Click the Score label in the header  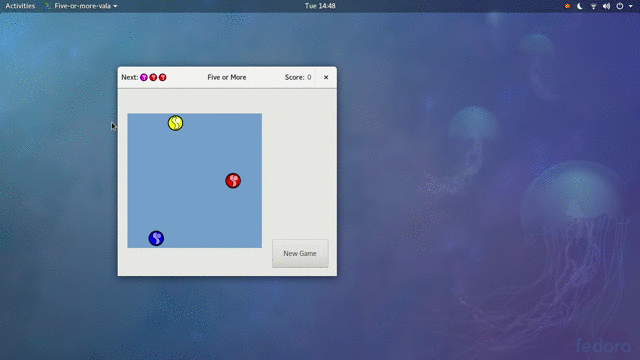click(x=295, y=77)
